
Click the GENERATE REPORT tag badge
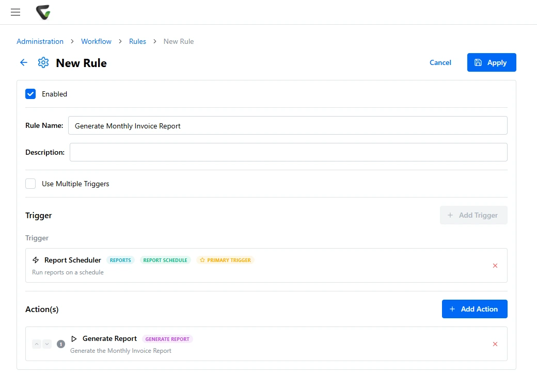pos(167,339)
